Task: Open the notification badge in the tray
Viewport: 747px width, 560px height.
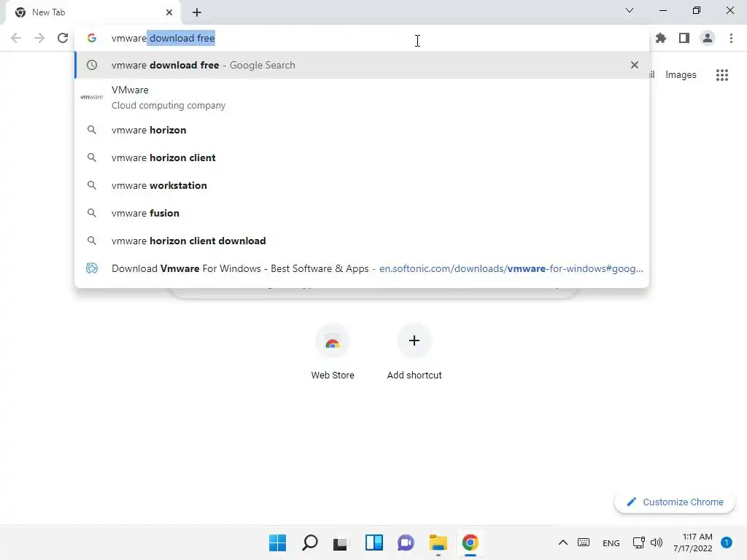Action: pos(727,542)
